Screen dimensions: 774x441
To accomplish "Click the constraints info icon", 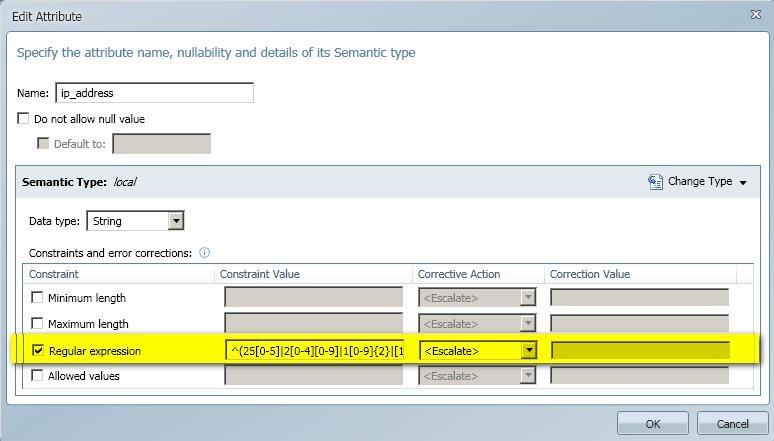I will [204, 253].
